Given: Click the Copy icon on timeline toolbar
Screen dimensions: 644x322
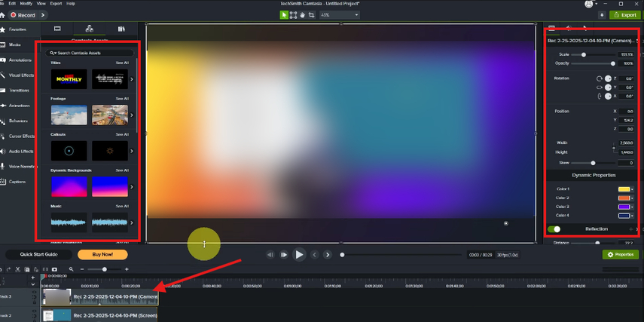Looking at the screenshot, I should pyautogui.click(x=27, y=269).
